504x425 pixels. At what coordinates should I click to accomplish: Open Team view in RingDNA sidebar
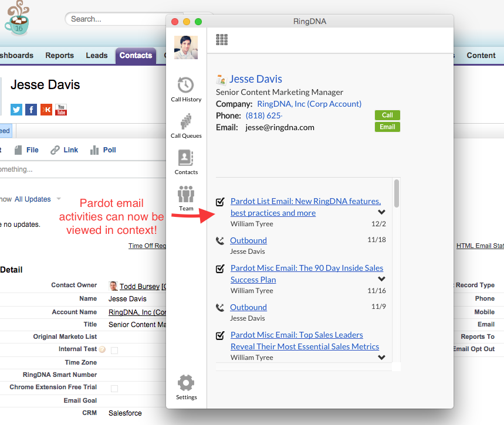(x=186, y=198)
